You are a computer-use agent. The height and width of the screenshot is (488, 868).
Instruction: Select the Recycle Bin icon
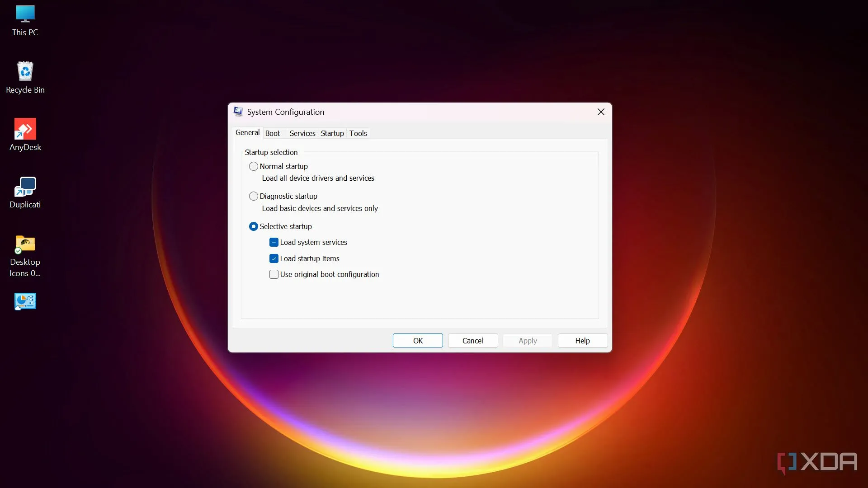[x=25, y=77]
